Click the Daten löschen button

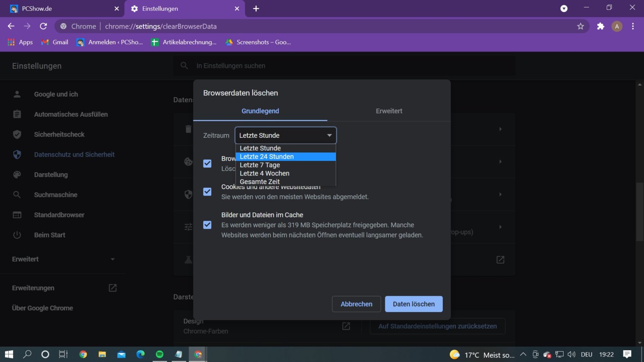coord(413,304)
